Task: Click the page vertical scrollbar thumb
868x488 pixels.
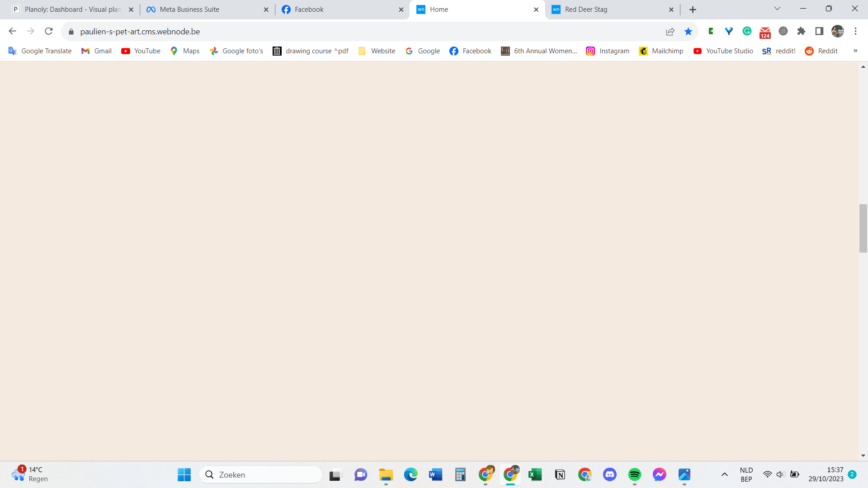Action: pyautogui.click(x=863, y=228)
